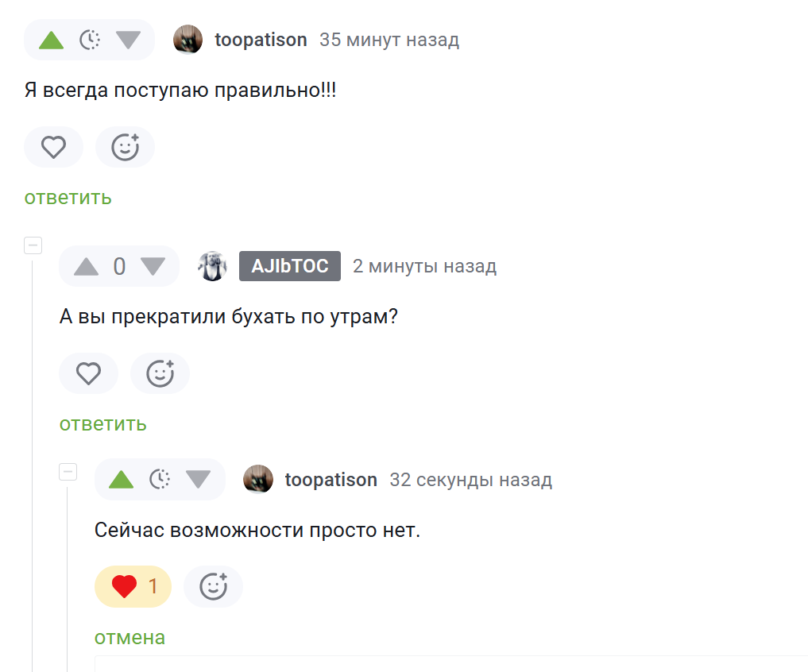Viewport: 808px width, 672px height.
Task: Click the '32 секунды назад' timestamp
Action: (x=470, y=480)
